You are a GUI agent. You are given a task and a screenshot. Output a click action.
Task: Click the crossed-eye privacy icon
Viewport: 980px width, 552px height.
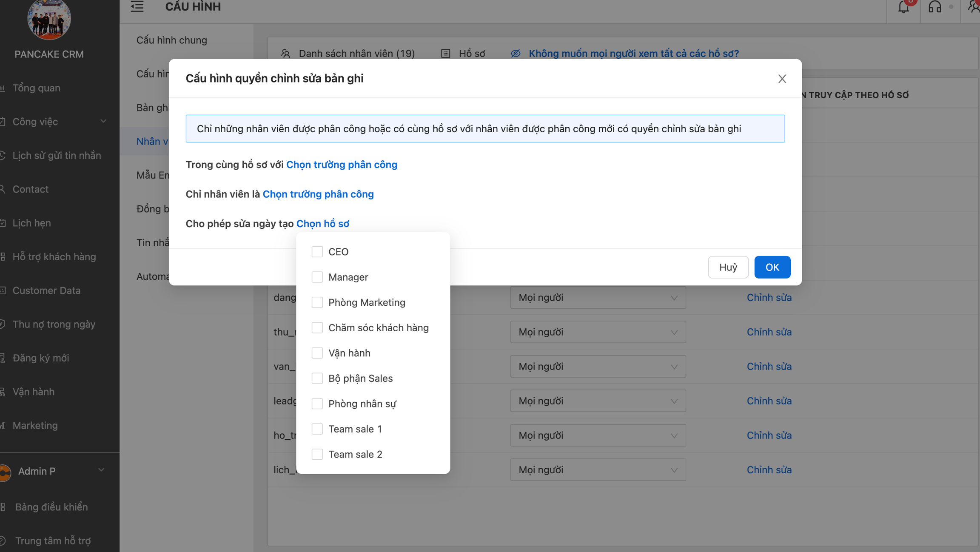pos(516,54)
